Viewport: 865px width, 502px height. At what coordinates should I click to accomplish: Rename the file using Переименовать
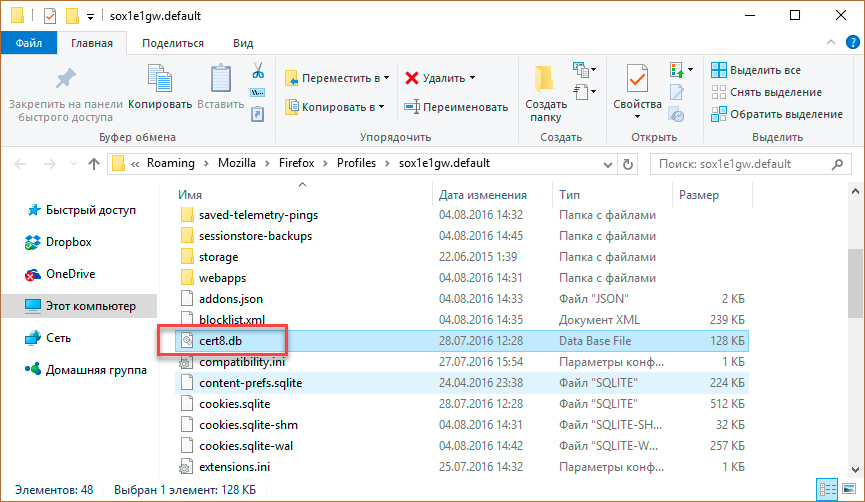tap(456, 107)
